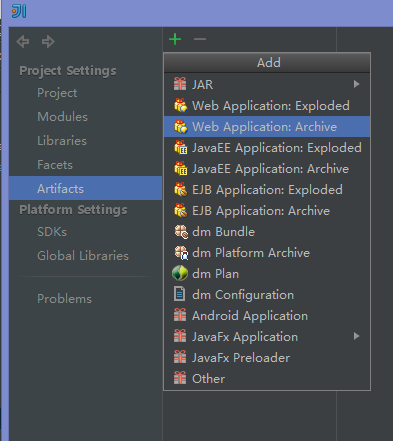Choose EJB Application: Exploded
The height and width of the screenshot is (441, 393).
coord(267,189)
